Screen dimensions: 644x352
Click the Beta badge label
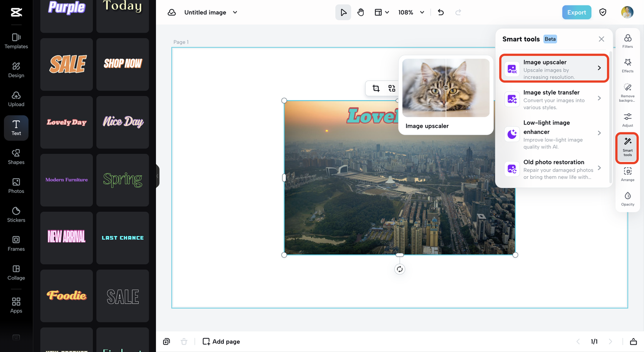(550, 39)
